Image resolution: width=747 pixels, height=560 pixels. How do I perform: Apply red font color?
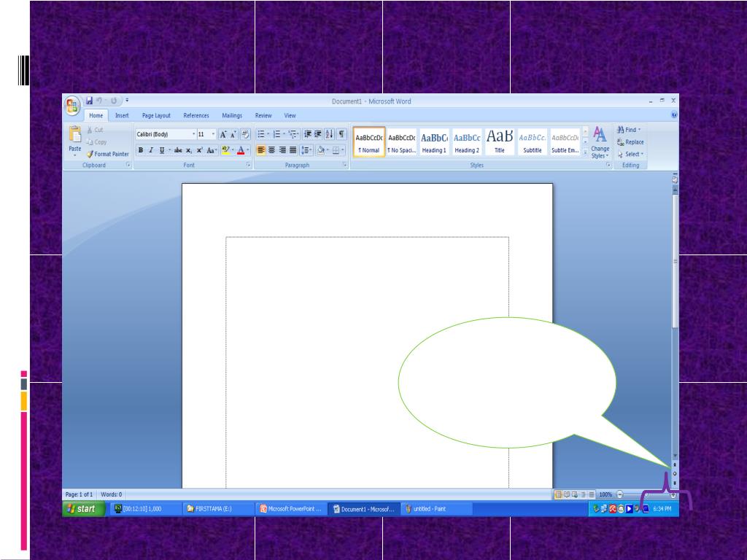241,150
